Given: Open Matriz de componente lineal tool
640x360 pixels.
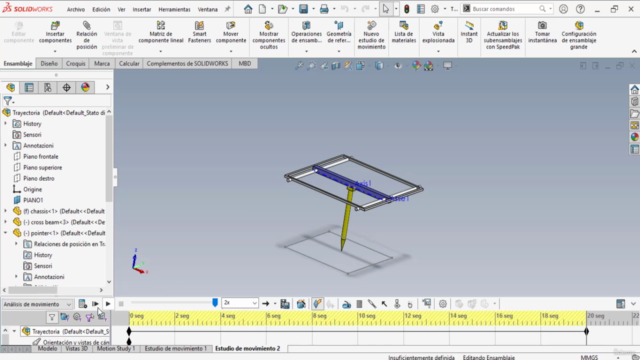Looking at the screenshot, I should click(x=161, y=32).
